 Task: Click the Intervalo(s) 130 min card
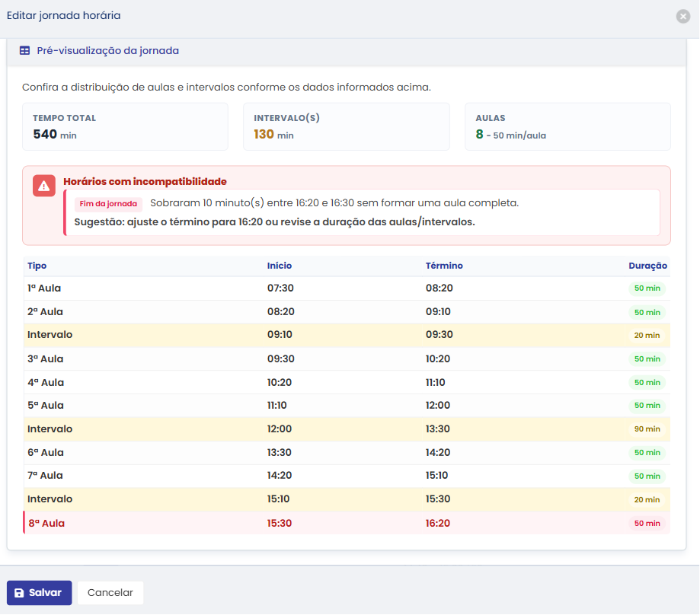tap(347, 126)
